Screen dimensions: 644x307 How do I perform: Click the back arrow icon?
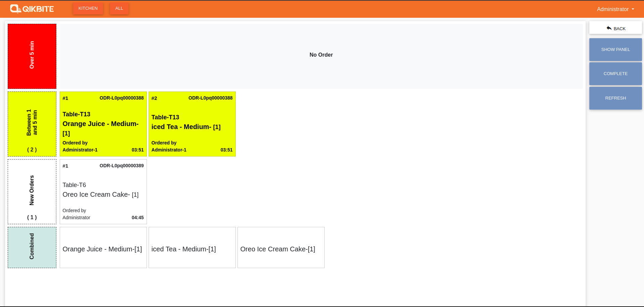click(609, 28)
